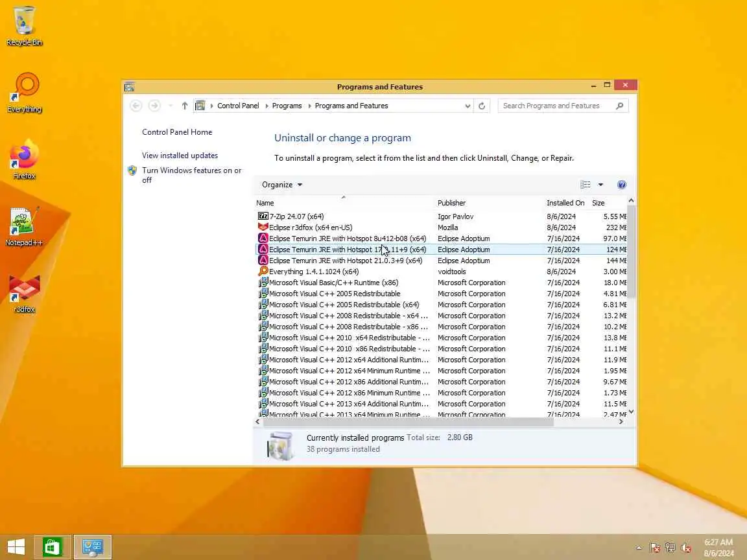Open the recent locations dropdown arrow
The height and width of the screenshot is (560, 747).
170,106
